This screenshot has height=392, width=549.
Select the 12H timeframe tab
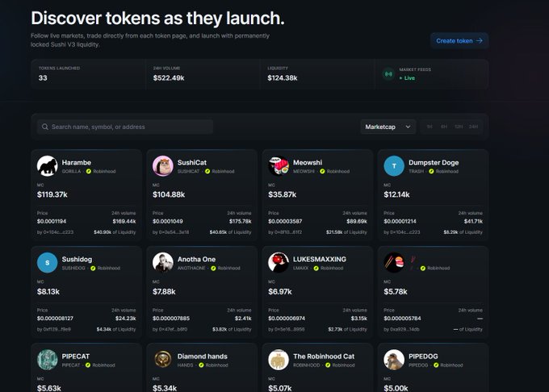coord(459,127)
